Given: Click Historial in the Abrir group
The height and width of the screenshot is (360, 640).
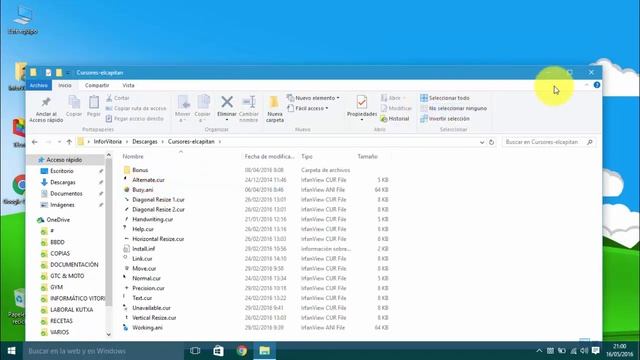Looking at the screenshot, I should click(x=395, y=118).
